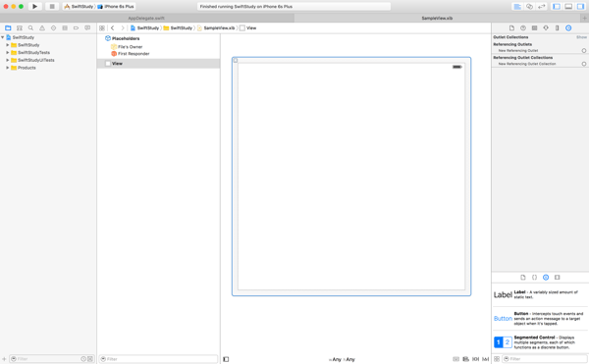589x364 pixels.
Task: Collapse the SwiftStudy project root
Action: tap(3, 37)
